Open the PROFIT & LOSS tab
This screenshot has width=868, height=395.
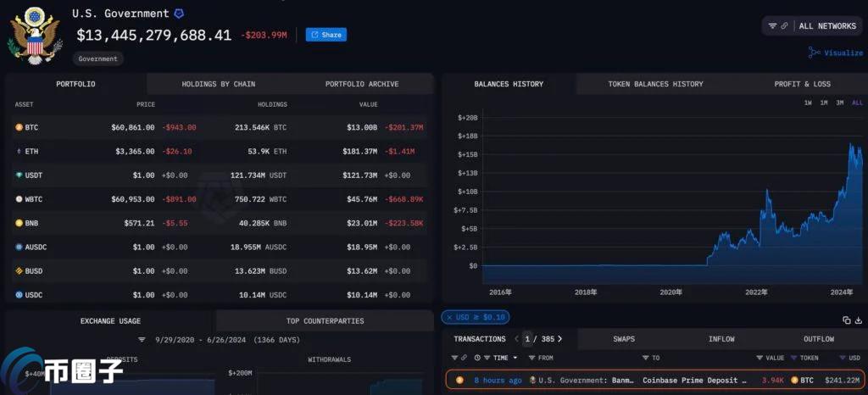(x=802, y=84)
